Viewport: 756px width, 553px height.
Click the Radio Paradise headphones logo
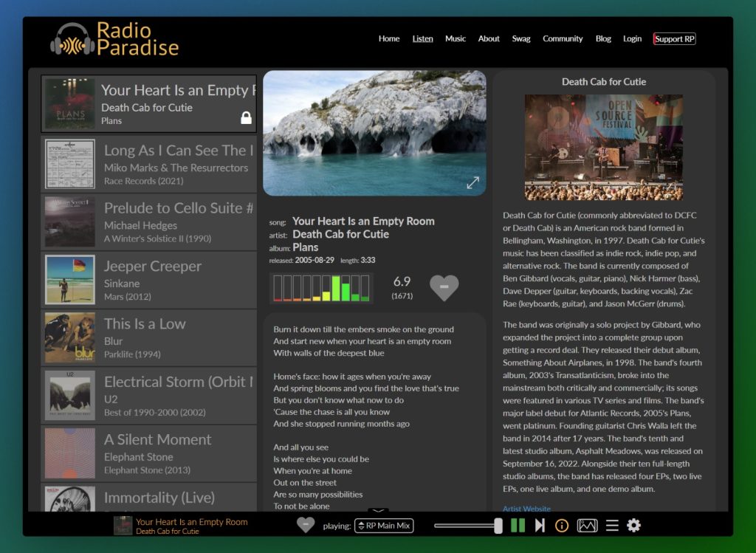(72, 41)
